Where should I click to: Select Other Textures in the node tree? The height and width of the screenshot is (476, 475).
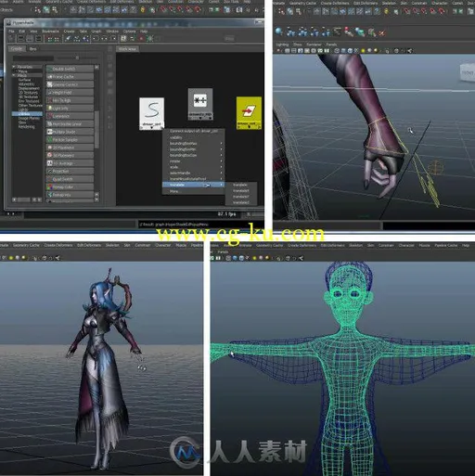pyautogui.click(x=31, y=106)
